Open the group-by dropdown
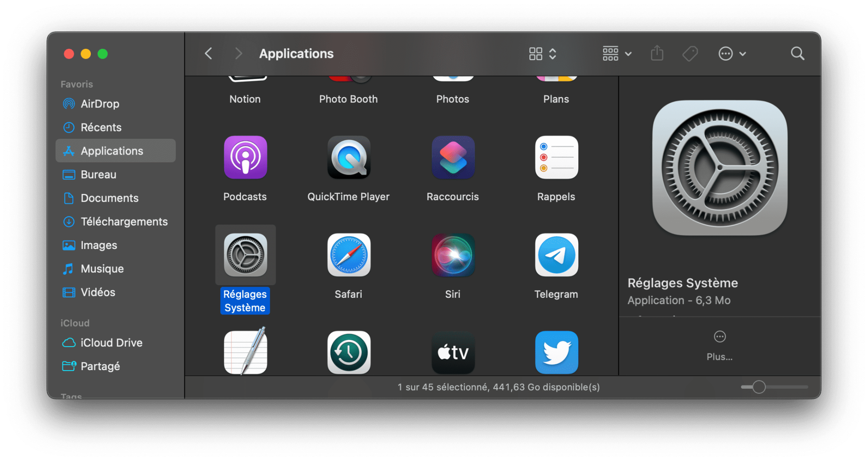 (617, 54)
